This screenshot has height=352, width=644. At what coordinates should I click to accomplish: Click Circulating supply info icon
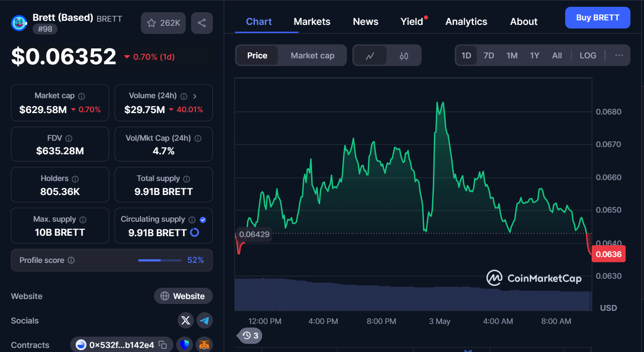coord(192,219)
